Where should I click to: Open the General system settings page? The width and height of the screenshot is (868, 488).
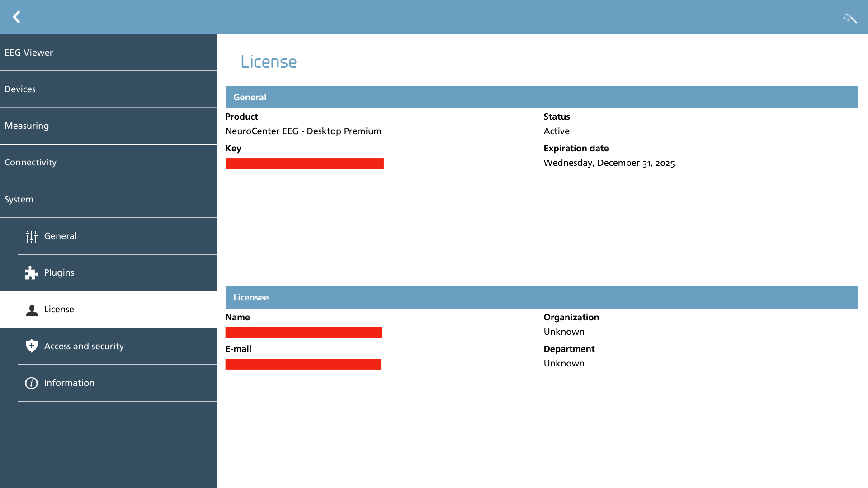tap(118, 236)
